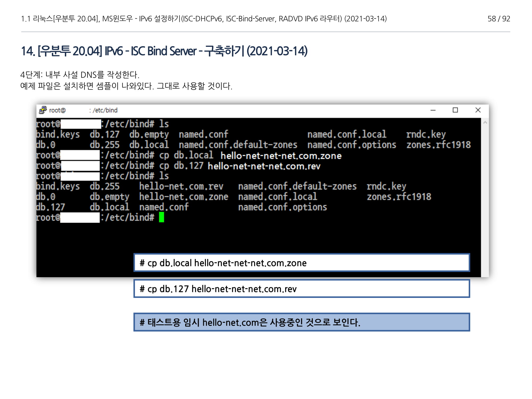Click the terminal window title text /etc/bind
This screenshot has height=399, width=532.
(105, 110)
